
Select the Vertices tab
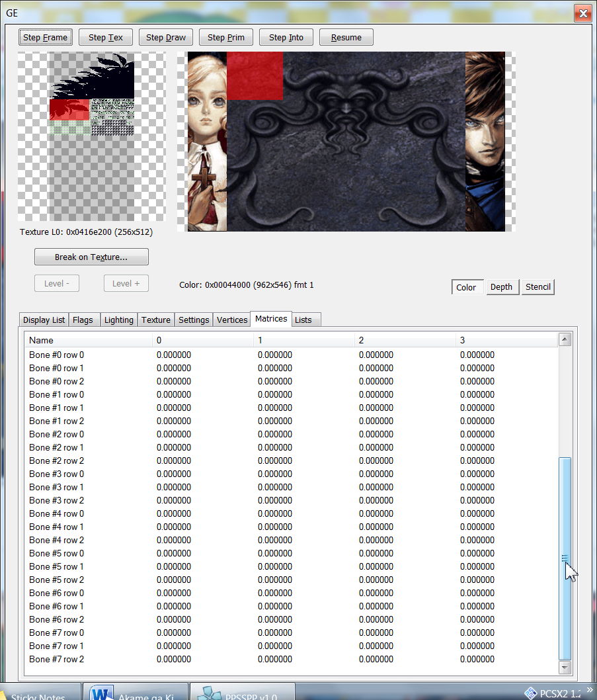(232, 320)
